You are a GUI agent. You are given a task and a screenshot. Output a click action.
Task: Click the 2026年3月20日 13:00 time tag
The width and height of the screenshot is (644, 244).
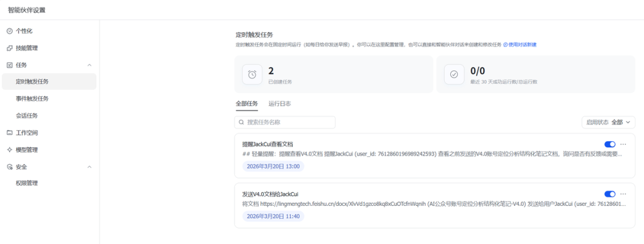[273, 166]
